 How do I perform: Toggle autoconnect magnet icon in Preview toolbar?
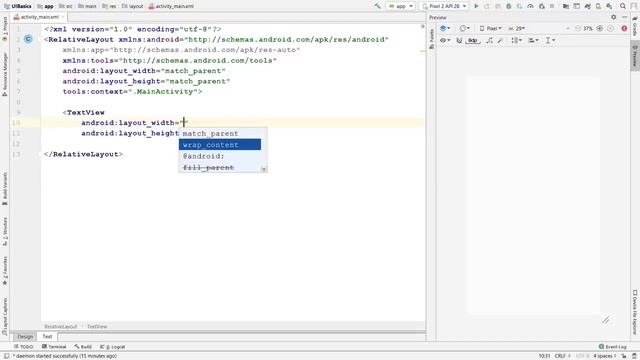[x=459, y=40]
